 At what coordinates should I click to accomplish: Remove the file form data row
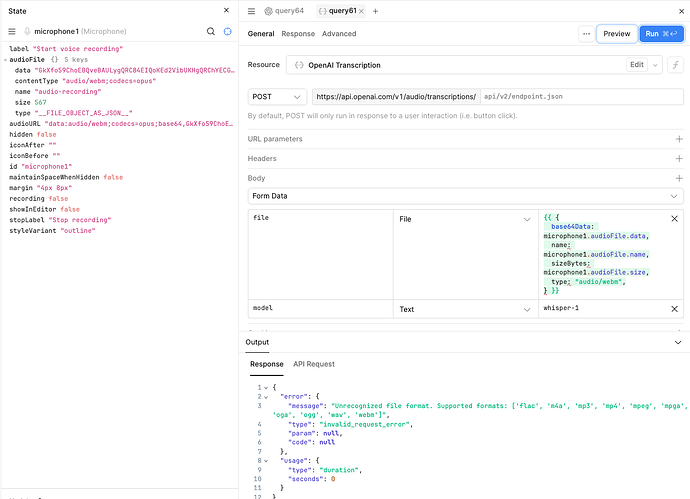tap(674, 219)
